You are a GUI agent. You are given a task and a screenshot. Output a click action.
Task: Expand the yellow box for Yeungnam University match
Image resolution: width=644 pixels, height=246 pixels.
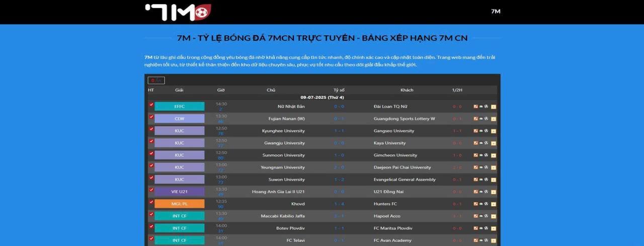(x=494, y=167)
